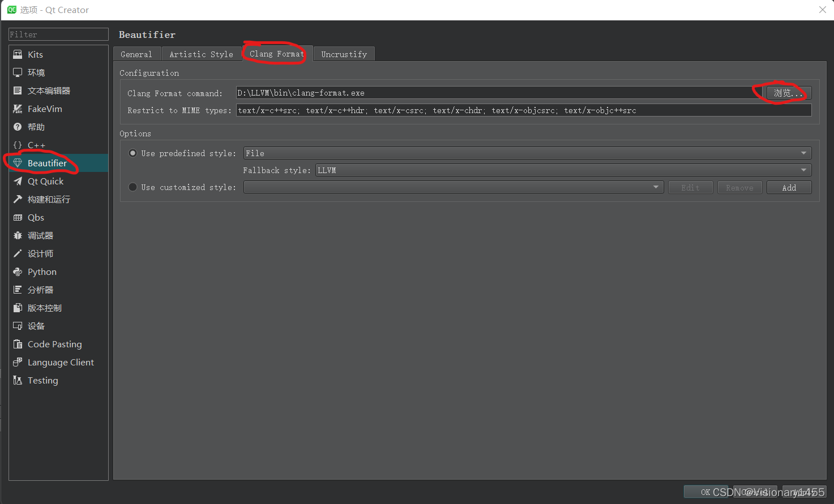Select Use customized style radio button
The height and width of the screenshot is (504, 834).
tap(133, 187)
